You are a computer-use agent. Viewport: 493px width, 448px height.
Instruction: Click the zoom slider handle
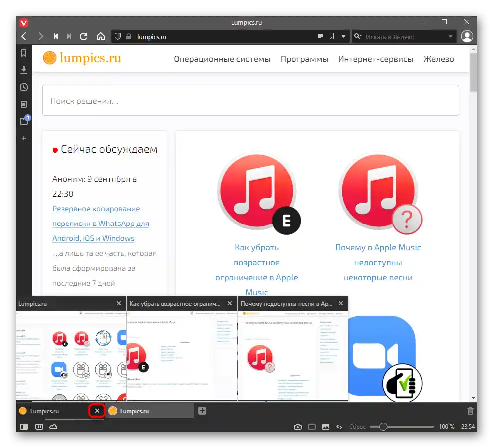click(383, 427)
